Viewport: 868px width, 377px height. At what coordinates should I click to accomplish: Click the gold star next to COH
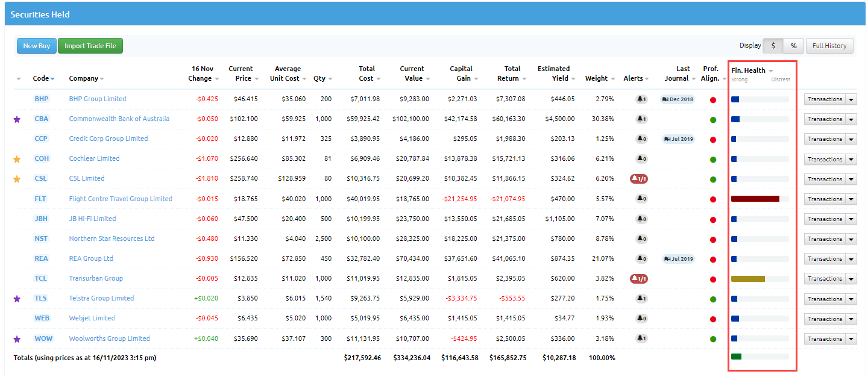(x=17, y=159)
